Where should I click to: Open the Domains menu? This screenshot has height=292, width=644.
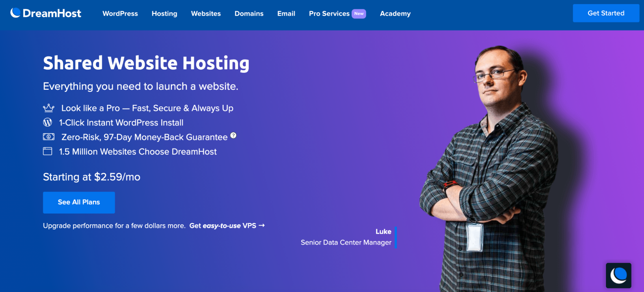point(249,14)
